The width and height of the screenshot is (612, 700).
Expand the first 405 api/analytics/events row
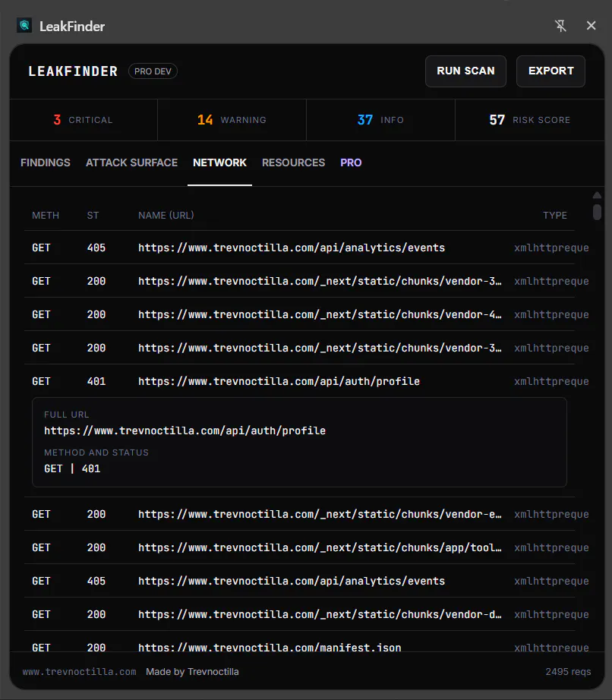[x=299, y=248]
